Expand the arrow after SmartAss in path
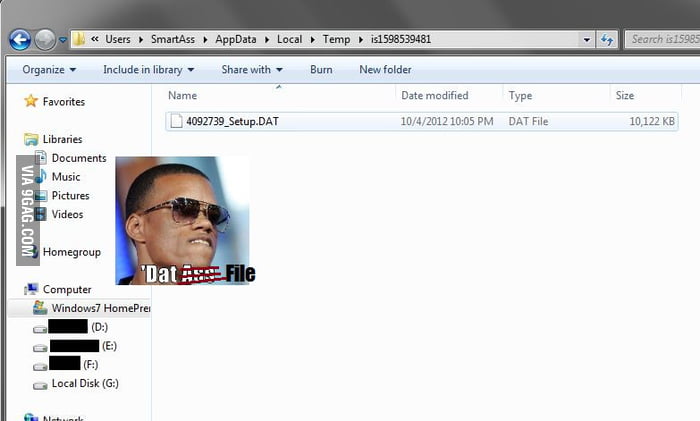 pyautogui.click(x=205, y=40)
